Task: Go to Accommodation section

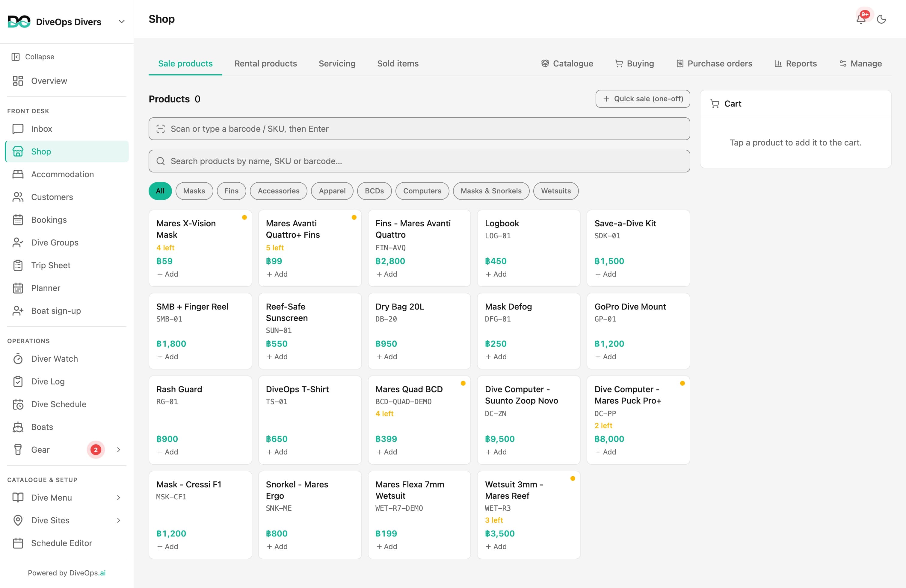Action: pyautogui.click(x=67, y=174)
